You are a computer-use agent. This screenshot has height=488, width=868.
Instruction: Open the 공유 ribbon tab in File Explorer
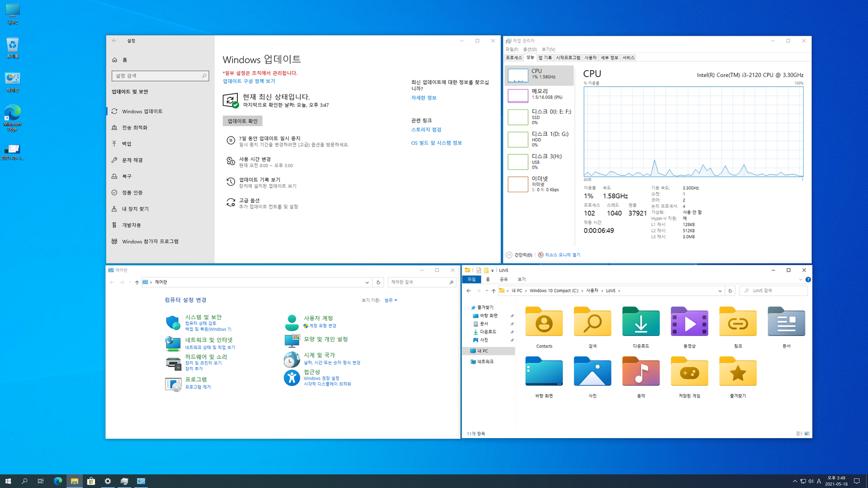pos(504,279)
